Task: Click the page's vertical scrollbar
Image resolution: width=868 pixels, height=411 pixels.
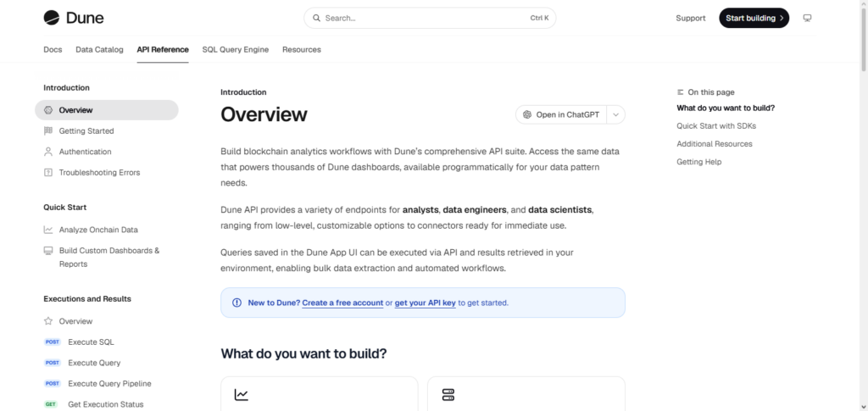Action: click(x=864, y=205)
